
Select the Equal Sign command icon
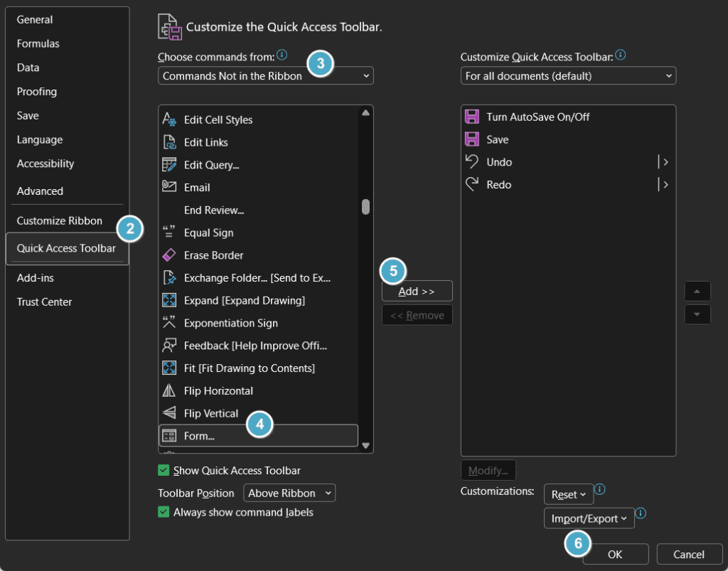(x=169, y=232)
